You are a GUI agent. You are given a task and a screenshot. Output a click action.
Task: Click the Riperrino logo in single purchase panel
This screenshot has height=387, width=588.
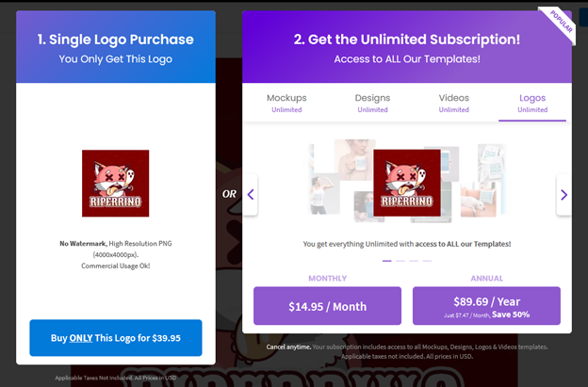coord(114,185)
